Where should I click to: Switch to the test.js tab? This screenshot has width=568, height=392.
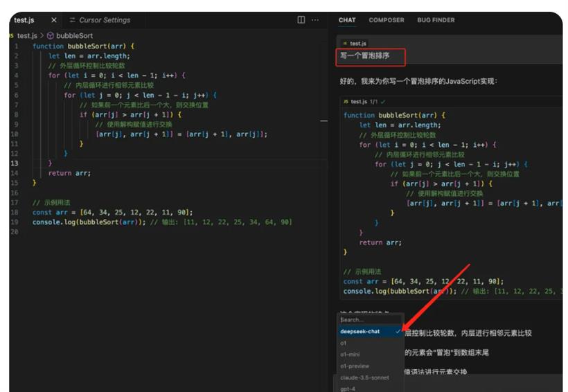point(24,20)
